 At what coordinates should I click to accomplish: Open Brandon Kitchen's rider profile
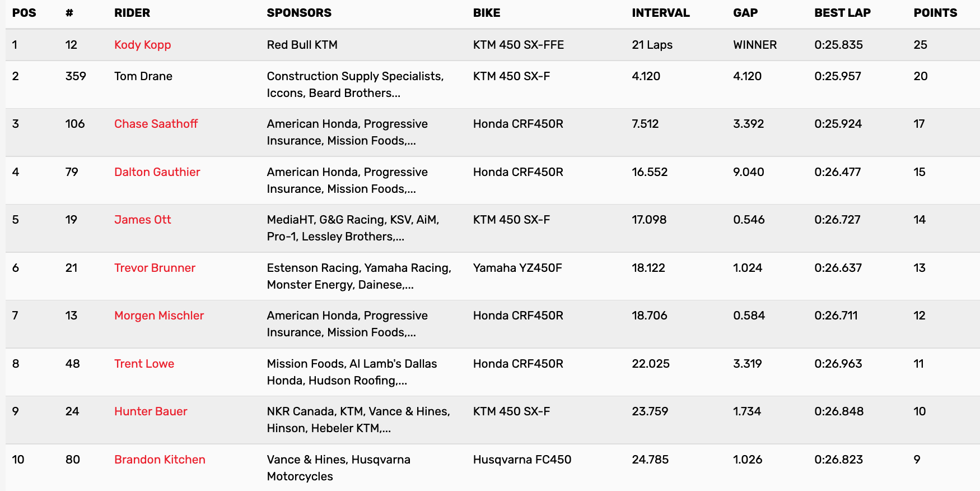click(160, 460)
